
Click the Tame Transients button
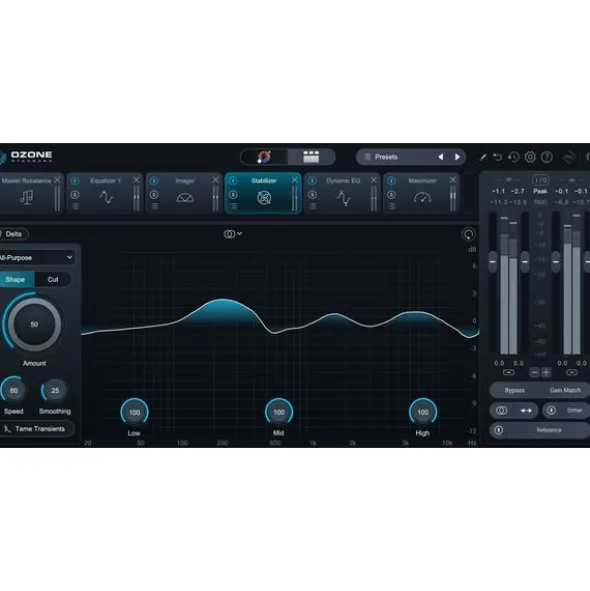click(x=37, y=429)
